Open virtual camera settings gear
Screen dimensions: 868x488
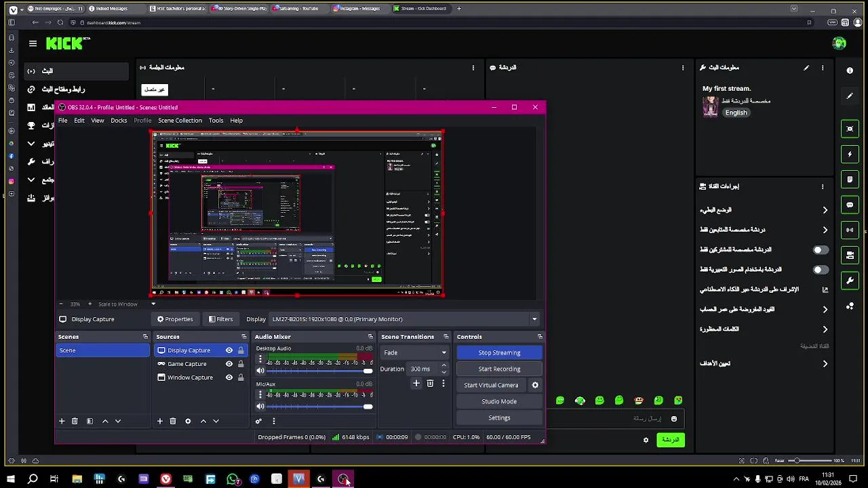[x=535, y=385]
